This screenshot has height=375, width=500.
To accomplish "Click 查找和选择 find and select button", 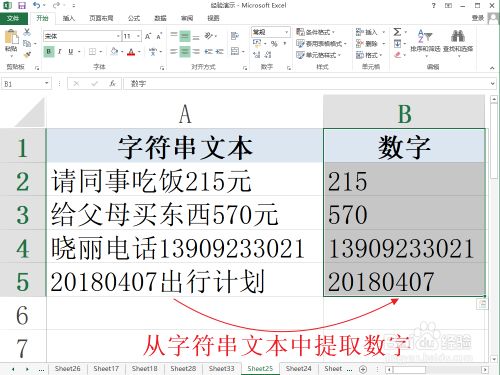I will 458,43.
